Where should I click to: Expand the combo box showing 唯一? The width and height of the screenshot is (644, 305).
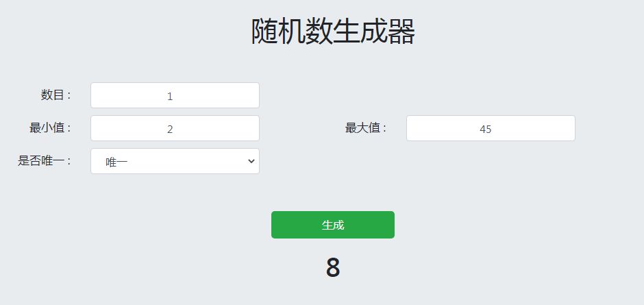[x=175, y=161]
